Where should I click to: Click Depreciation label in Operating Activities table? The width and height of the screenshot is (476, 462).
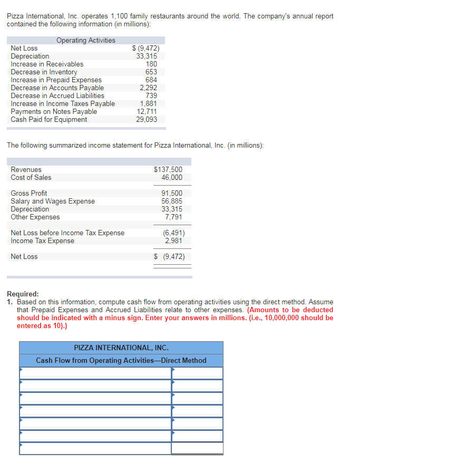pyautogui.click(x=30, y=56)
